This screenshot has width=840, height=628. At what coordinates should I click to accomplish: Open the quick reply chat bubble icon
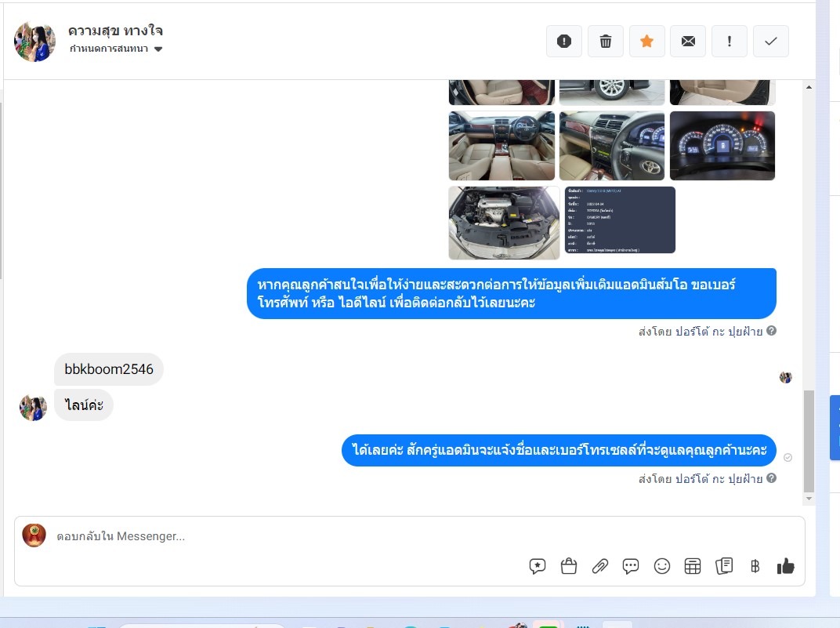tap(631, 566)
